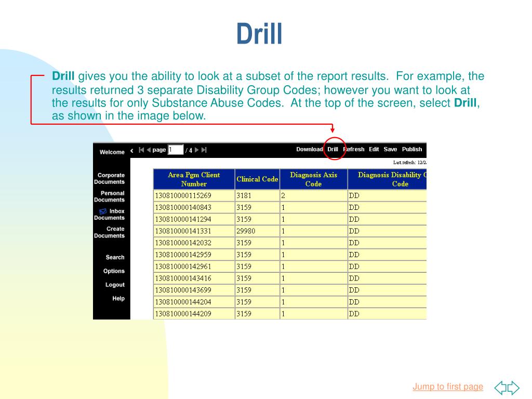Click the Clinical Code column header
Screen dimensions: 532x399
(x=257, y=179)
